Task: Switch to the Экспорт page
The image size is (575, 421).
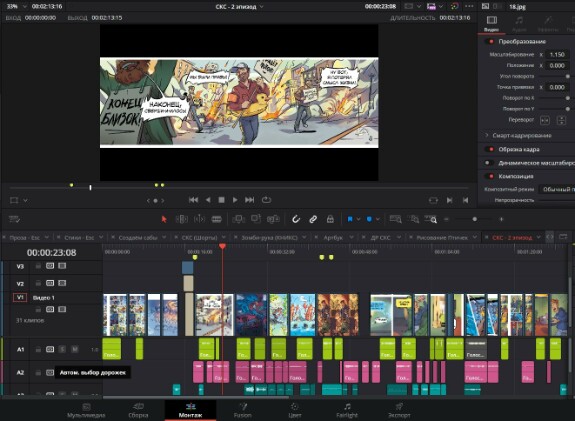Action: [x=399, y=410]
